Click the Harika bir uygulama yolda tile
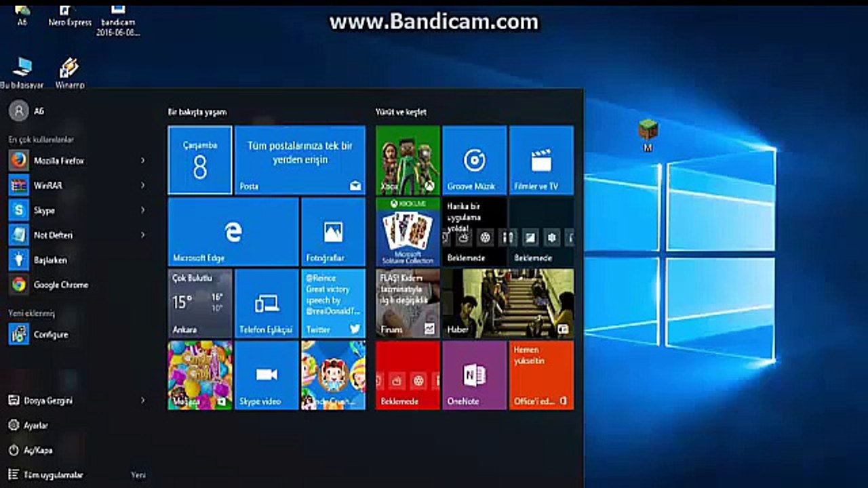The image size is (868, 488). [474, 232]
